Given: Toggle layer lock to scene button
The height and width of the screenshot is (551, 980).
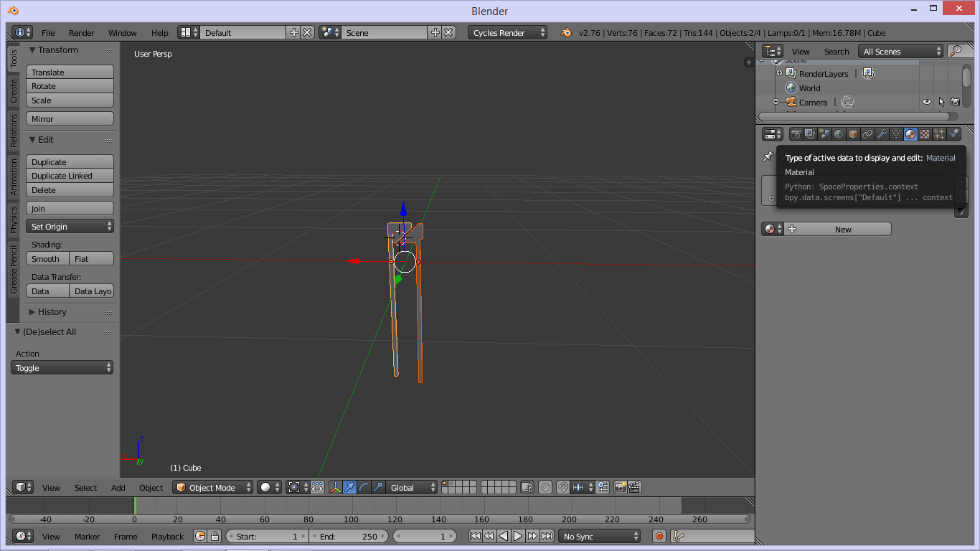Looking at the screenshot, I should pyautogui.click(x=527, y=487).
